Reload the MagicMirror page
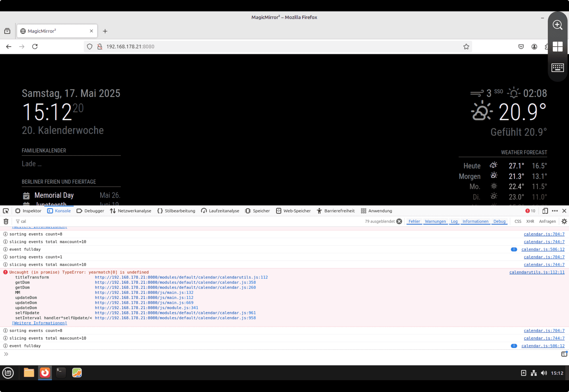The image size is (569, 392). (35, 47)
